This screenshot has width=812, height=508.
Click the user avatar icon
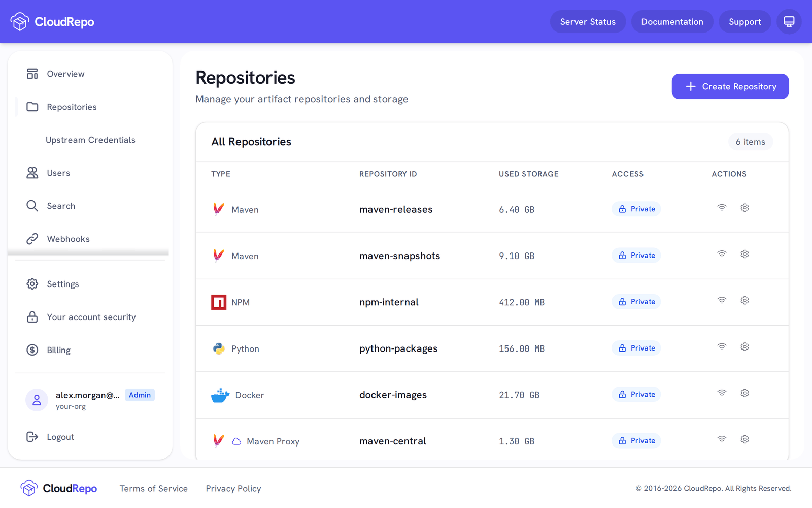pyautogui.click(x=37, y=400)
